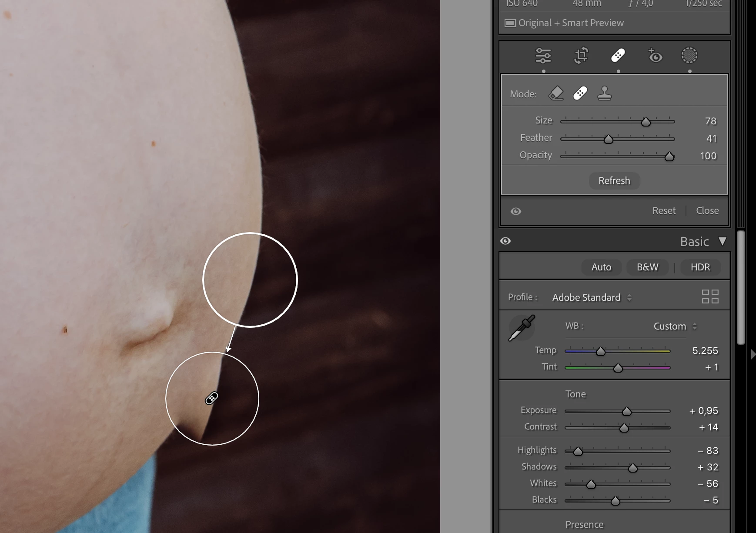The image size is (756, 533).
Task: Select the heal destination spot circle
Action: (x=212, y=399)
